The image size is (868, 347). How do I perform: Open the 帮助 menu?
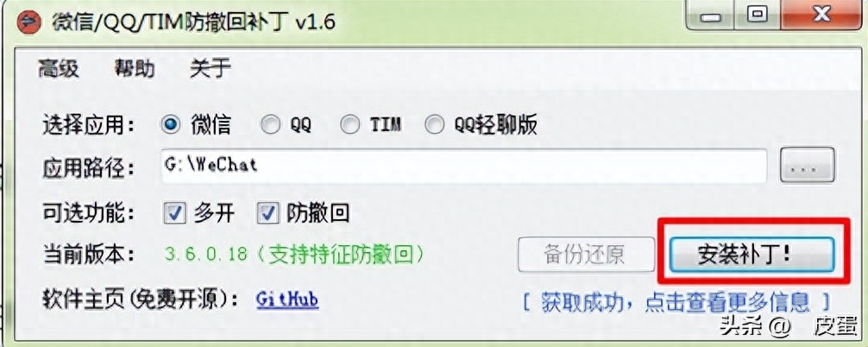[x=135, y=69]
